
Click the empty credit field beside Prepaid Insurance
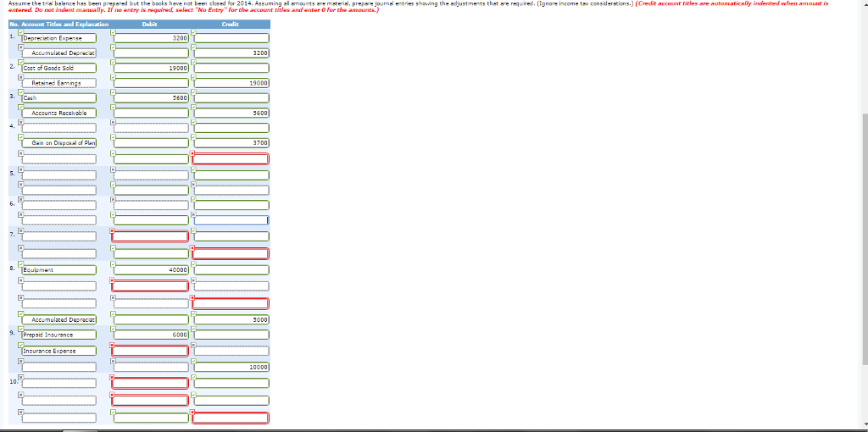[231, 335]
